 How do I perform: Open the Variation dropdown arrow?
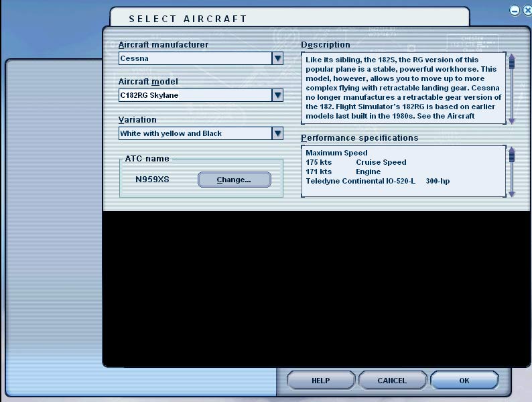277,133
